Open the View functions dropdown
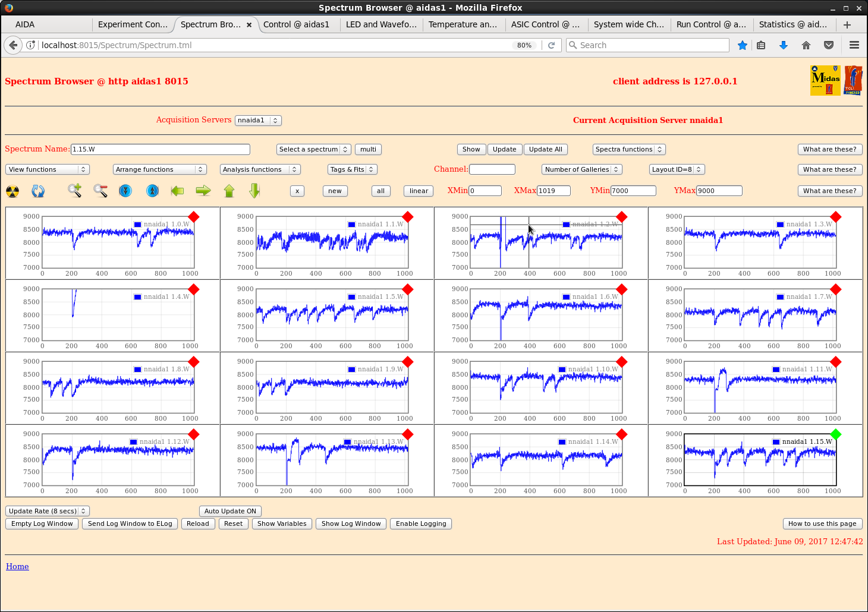 pos(48,169)
